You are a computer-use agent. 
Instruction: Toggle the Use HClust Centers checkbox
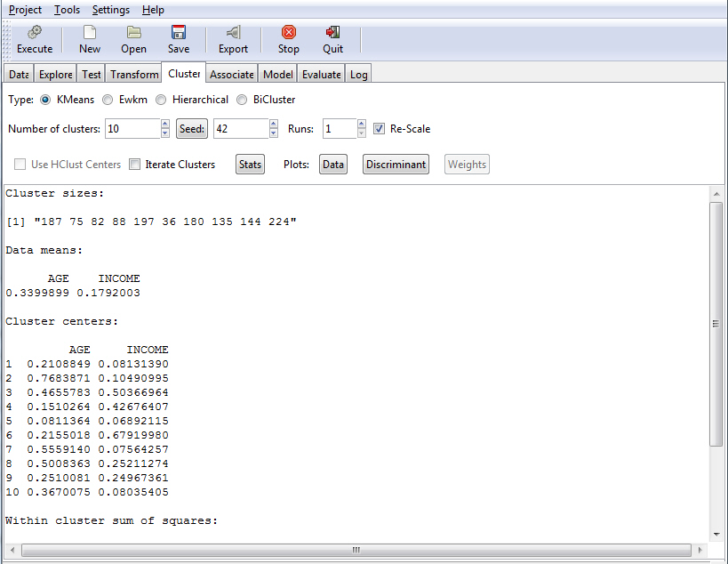(20, 165)
